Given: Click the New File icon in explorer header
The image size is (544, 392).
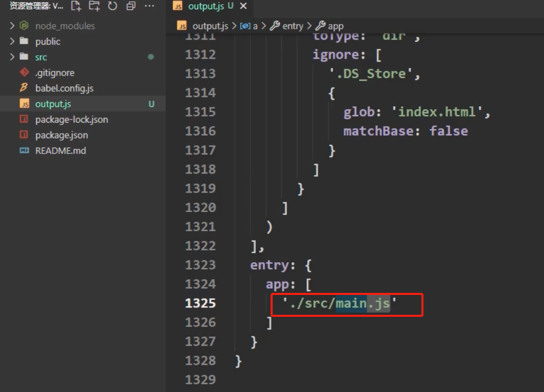Looking at the screenshot, I should point(76,6).
